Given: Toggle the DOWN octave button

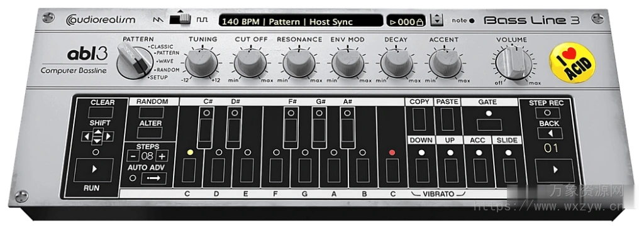Looking at the screenshot, I should click(x=421, y=171).
